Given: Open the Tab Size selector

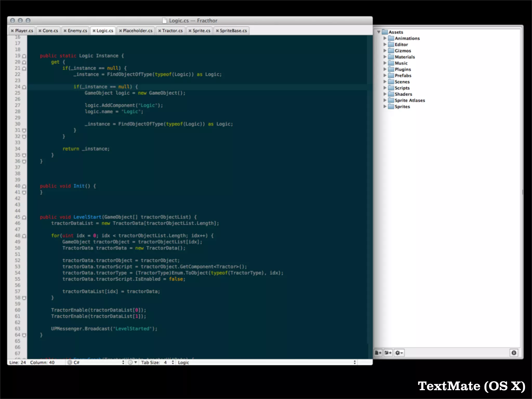Looking at the screenshot, I should click(157, 362).
